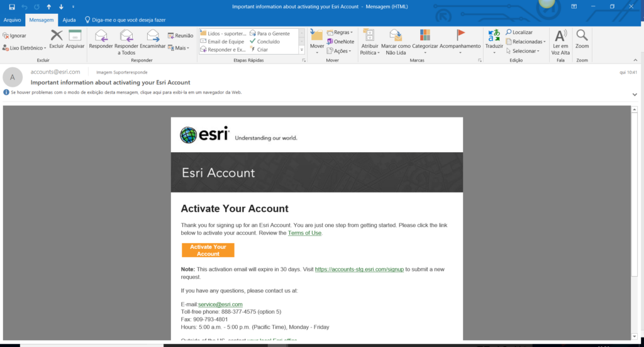Open the accounts-stg.esri.com/signup link
Viewport: 644px width, 347px height.
(x=359, y=270)
